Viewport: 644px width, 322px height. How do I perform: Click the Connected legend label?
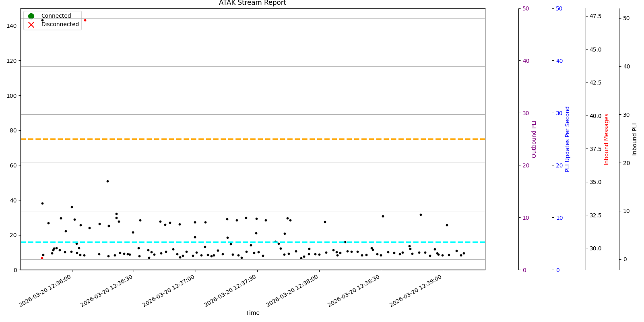pyautogui.click(x=56, y=16)
